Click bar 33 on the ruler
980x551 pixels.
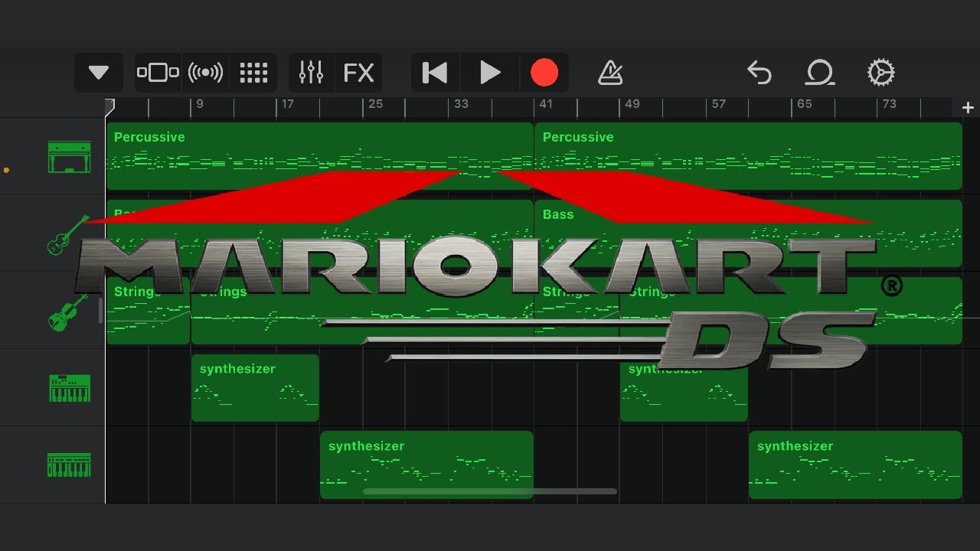461,103
